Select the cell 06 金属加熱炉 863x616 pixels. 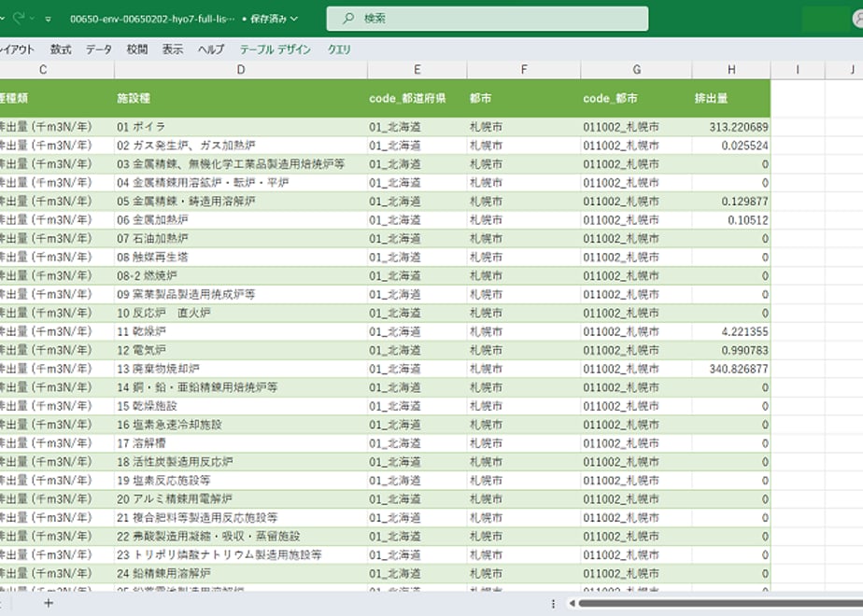pos(241,220)
